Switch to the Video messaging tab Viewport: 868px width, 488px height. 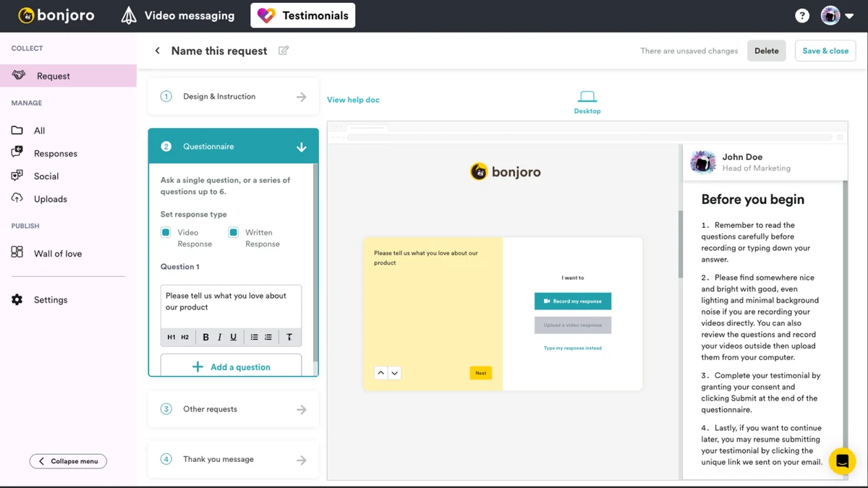pyautogui.click(x=178, y=15)
